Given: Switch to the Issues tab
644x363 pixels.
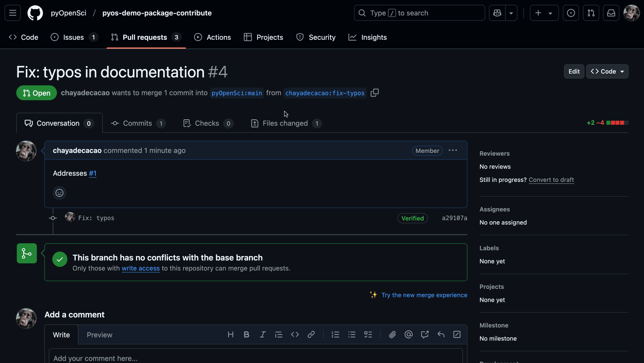Looking at the screenshot, I should click(x=75, y=37).
